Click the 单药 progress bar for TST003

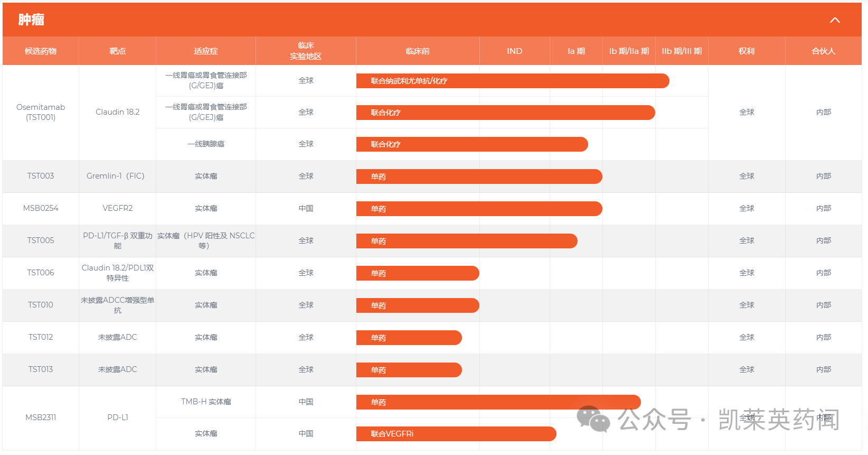479,177
